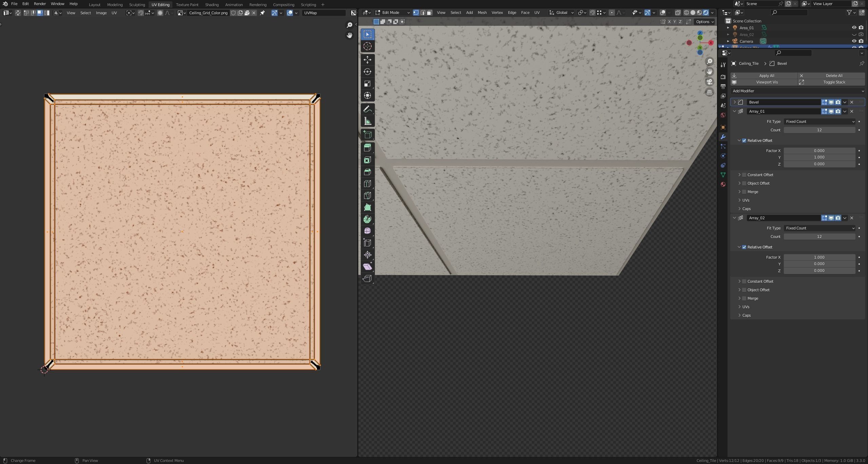Select the Extrude Region tool

pos(367,148)
